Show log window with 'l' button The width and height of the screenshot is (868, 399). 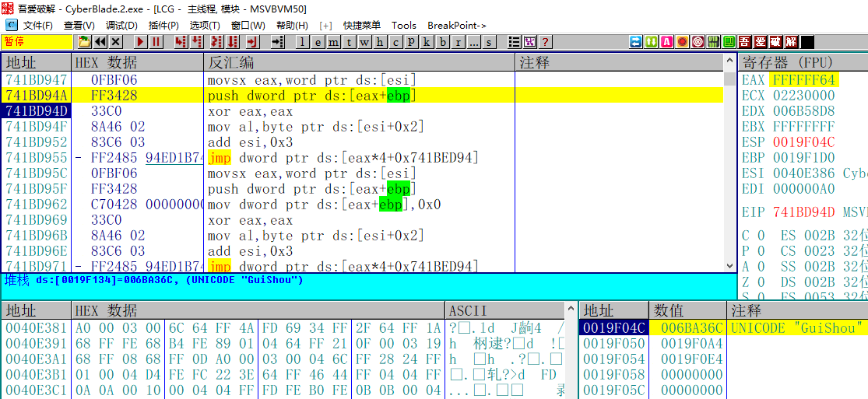(302, 42)
